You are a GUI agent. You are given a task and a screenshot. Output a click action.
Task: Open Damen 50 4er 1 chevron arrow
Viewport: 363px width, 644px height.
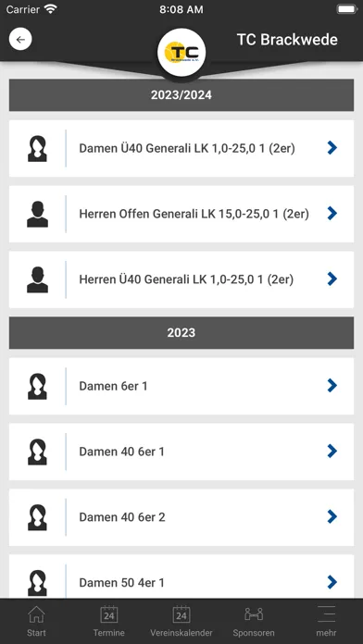(x=332, y=582)
